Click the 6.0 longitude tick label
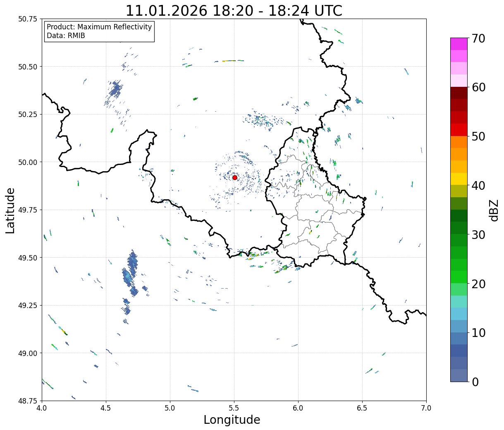The image size is (504, 430). [298, 408]
